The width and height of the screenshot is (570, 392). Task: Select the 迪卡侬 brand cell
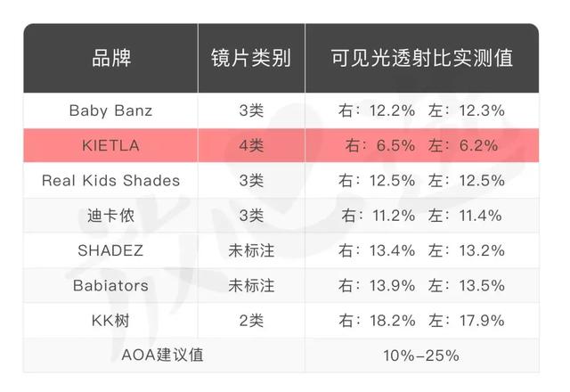click(x=110, y=215)
